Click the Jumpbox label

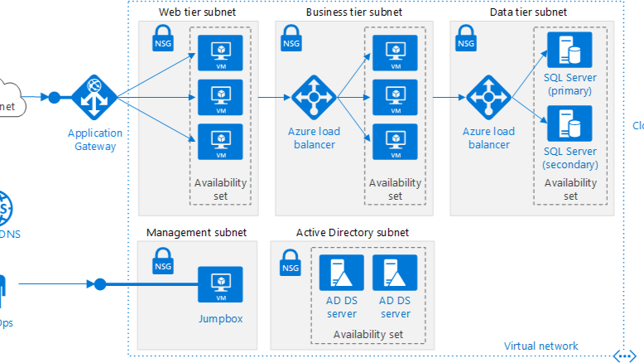click(x=220, y=319)
